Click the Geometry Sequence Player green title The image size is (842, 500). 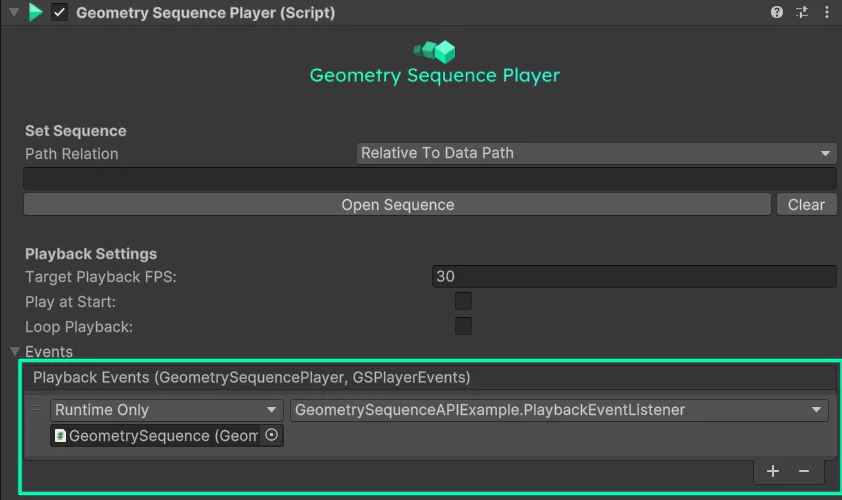click(434, 76)
